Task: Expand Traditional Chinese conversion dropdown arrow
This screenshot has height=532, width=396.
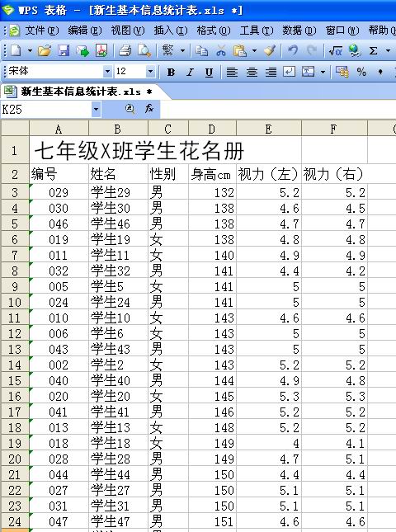Action: click(x=182, y=51)
